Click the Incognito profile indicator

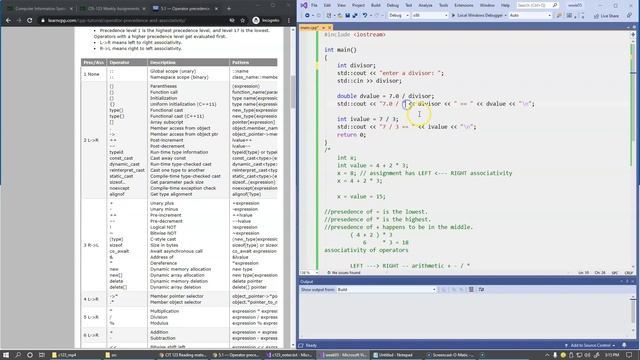point(266,20)
